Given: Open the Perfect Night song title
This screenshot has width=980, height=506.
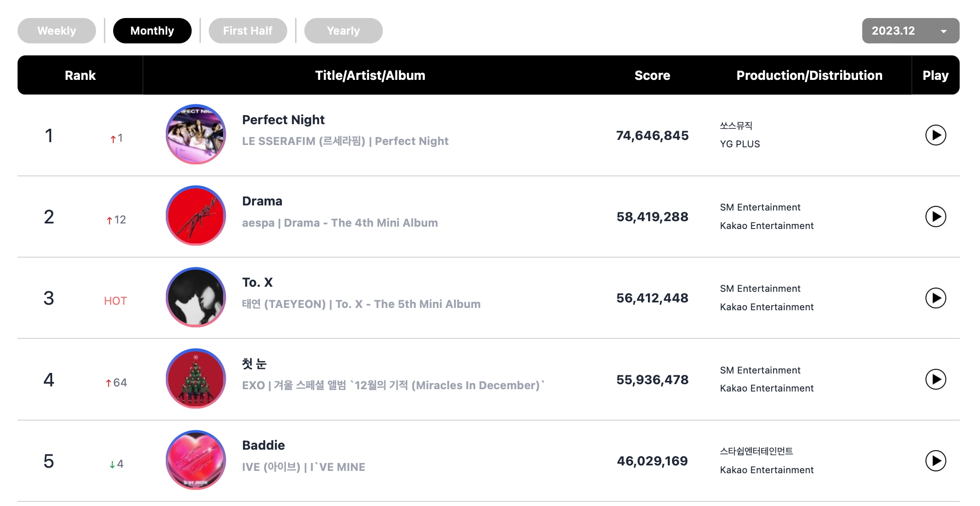Looking at the screenshot, I should click(x=283, y=120).
